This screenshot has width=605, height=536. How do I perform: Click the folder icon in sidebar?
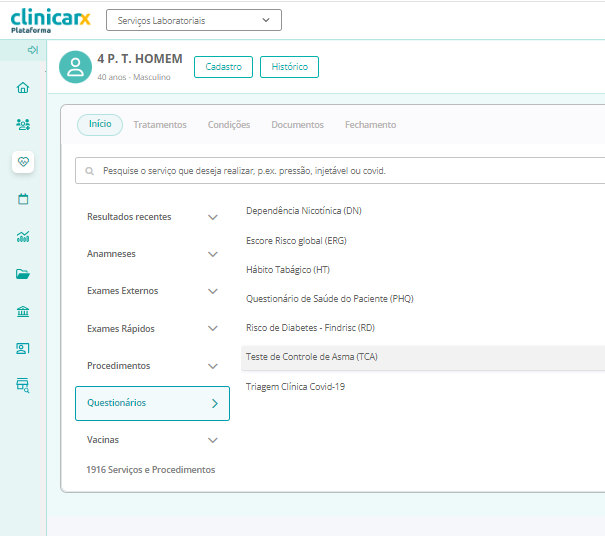[23, 274]
